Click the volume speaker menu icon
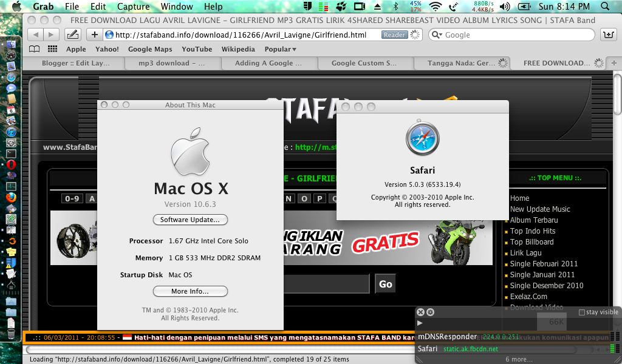The image size is (622, 364). (505, 6)
